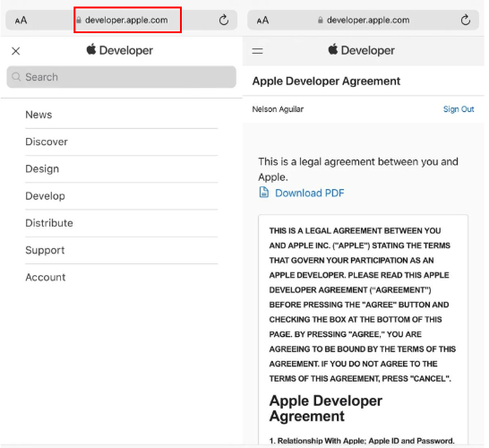Screen dimensions: 489x448
Task: Tap the lock icon in right address bar
Action: pyautogui.click(x=321, y=20)
